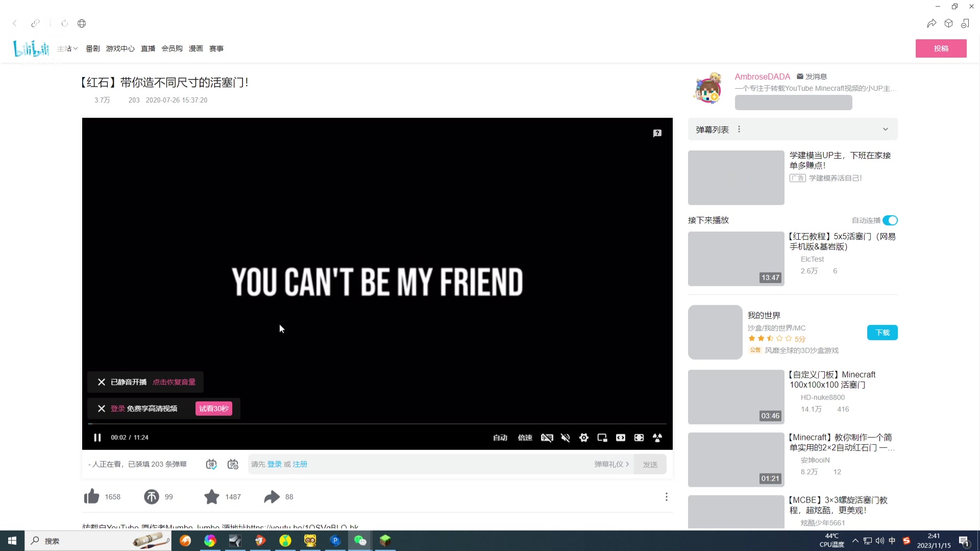Viewport: 980px width, 551px height.
Task: Click video progress bar
Action: [x=377, y=424]
